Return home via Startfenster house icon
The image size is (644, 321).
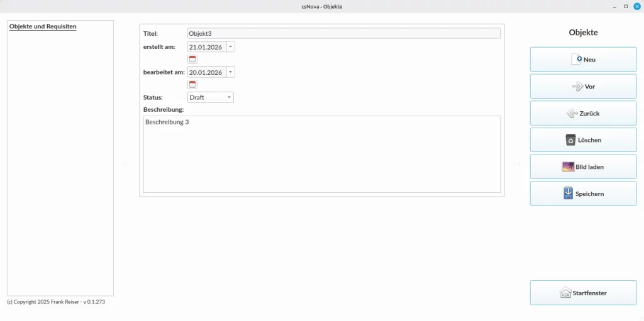click(x=565, y=293)
